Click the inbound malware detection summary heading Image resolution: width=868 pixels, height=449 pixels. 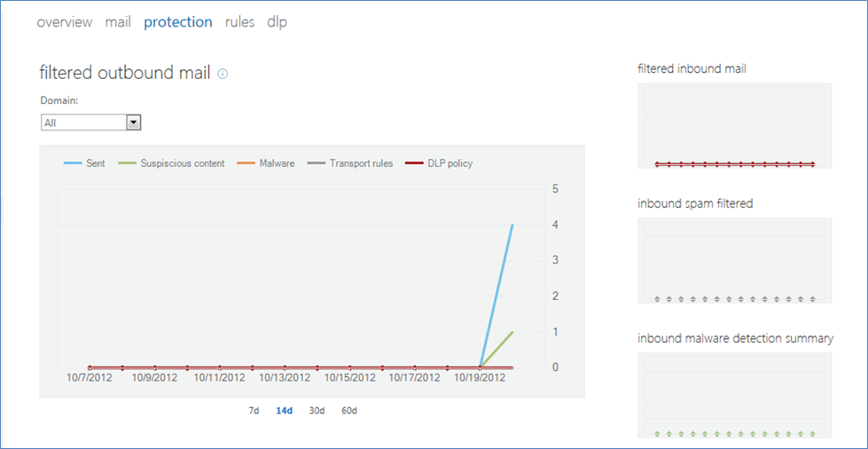pyautogui.click(x=736, y=338)
